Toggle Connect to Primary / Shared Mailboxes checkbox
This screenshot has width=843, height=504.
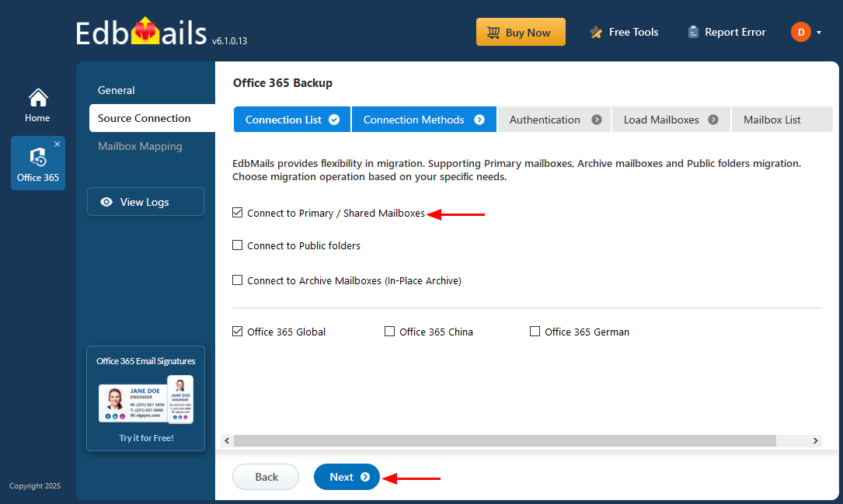coord(237,213)
